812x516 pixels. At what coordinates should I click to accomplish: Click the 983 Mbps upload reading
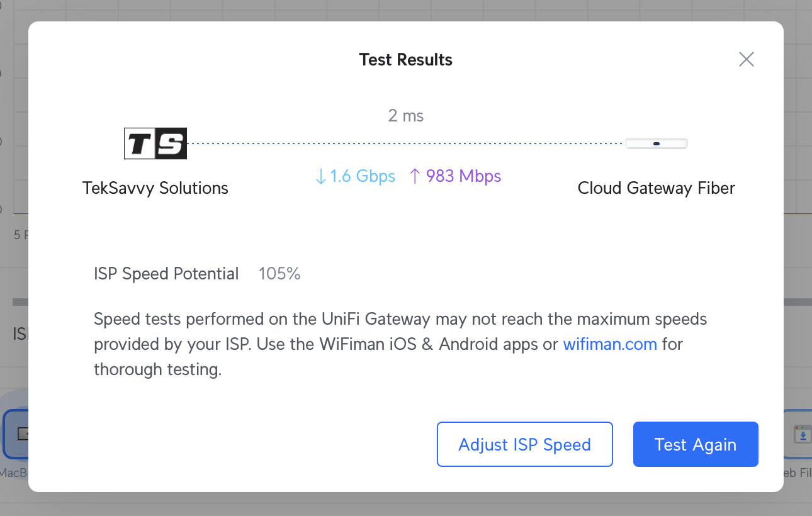[463, 176]
